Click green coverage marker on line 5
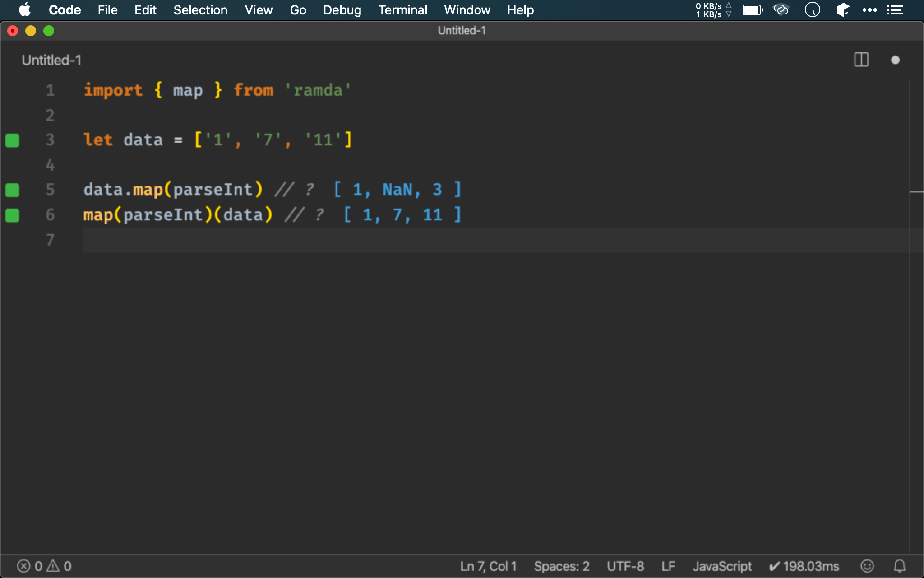This screenshot has height=578, width=924. pyautogui.click(x=12, y=190)
